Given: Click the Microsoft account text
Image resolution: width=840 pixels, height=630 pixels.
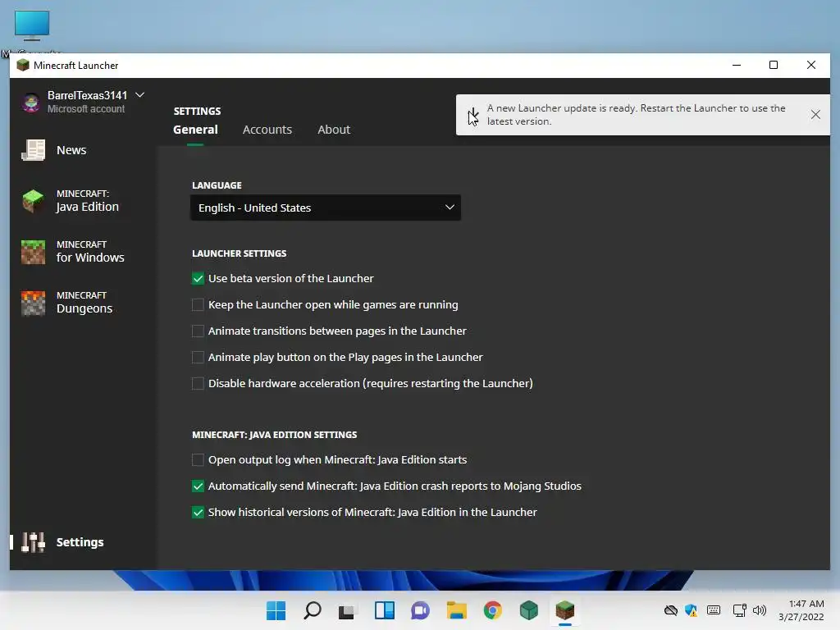Looking at the screenshot, I should coord(85,109).
